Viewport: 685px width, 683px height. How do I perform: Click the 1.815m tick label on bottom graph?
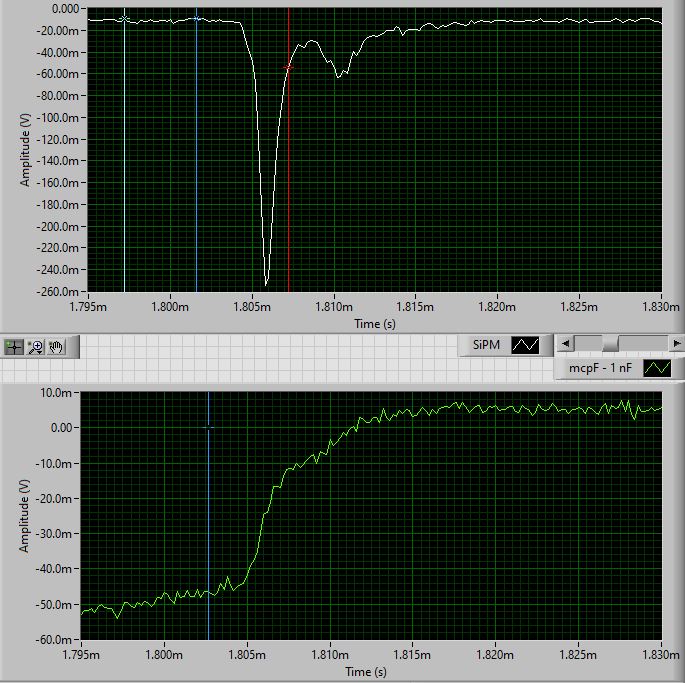412,655
